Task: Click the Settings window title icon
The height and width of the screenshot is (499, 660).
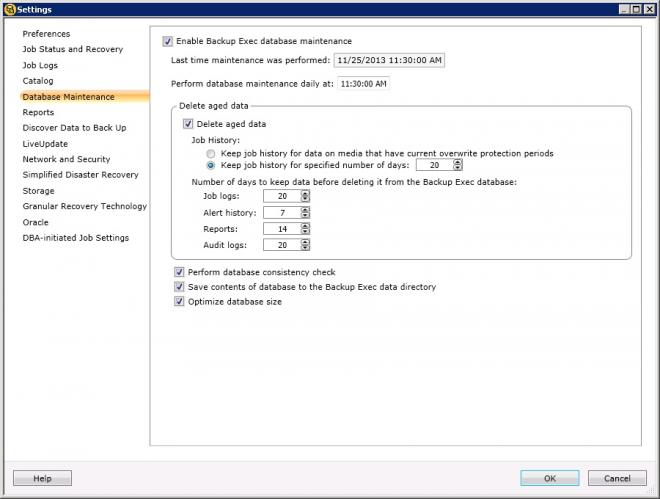Action: tap(10, 9)
